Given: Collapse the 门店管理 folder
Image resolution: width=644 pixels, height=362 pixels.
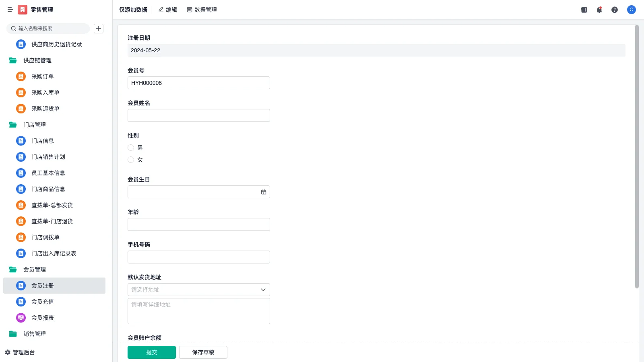Looking at the screenshot, I should 13,125.
